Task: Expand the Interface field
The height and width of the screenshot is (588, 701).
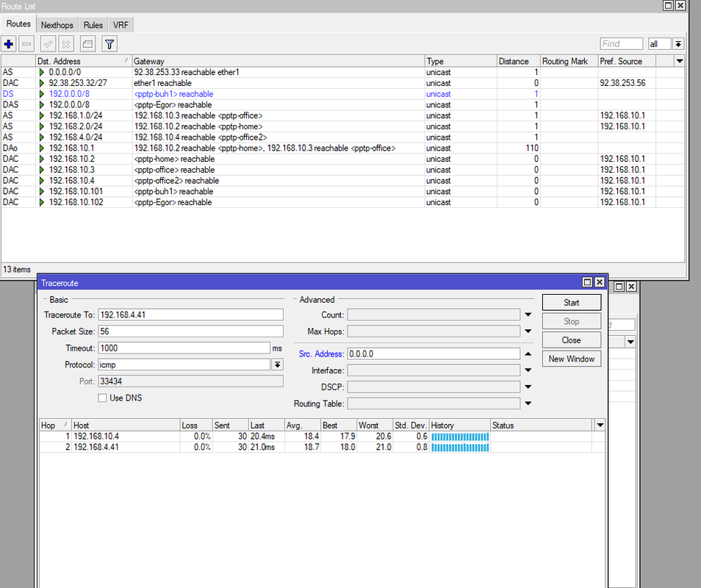Action: [x=528, y=370]
